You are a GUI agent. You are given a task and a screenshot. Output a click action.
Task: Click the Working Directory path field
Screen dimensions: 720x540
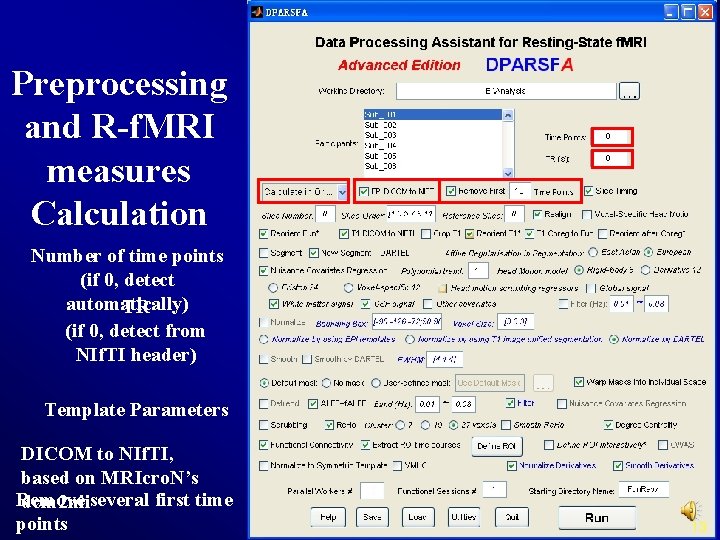click(506, 91)
